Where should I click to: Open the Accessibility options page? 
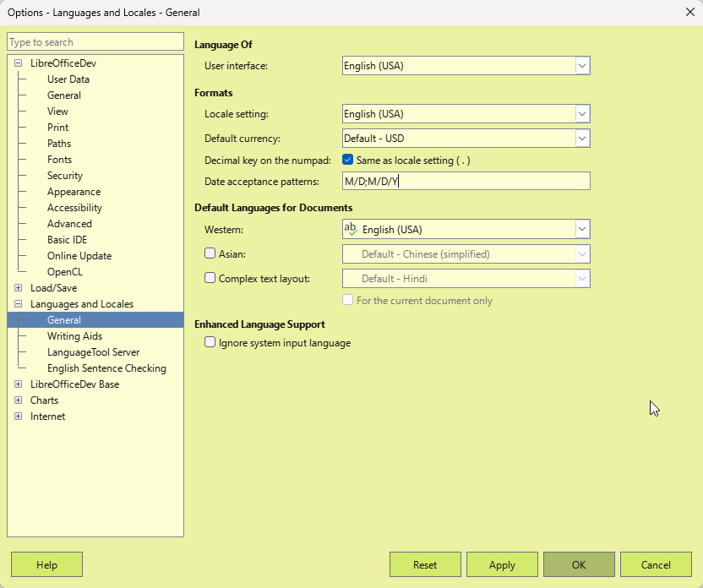coord(75,208)
